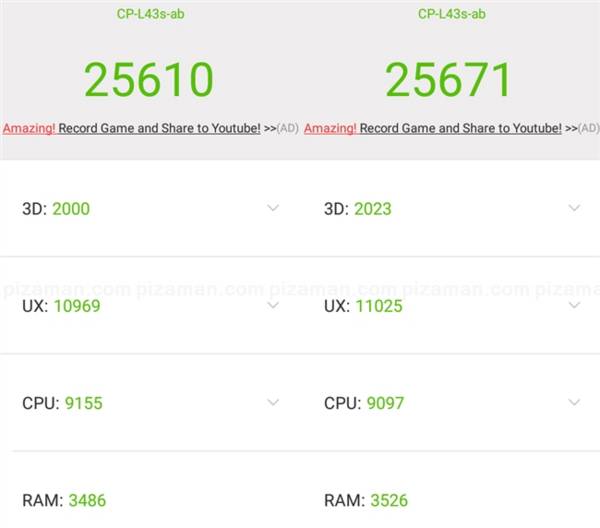Click the >>(AD) marker under score 25671
The image size is (600, 528).
point(582,128)
